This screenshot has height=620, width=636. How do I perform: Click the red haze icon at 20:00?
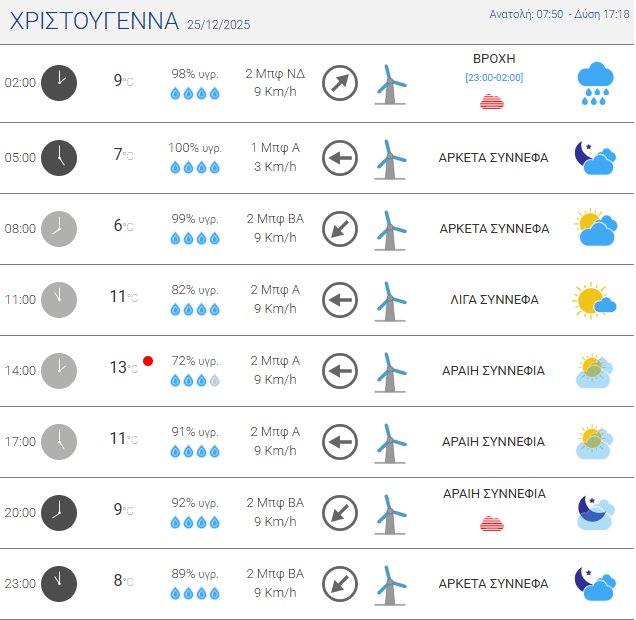[x=492, y=522]
